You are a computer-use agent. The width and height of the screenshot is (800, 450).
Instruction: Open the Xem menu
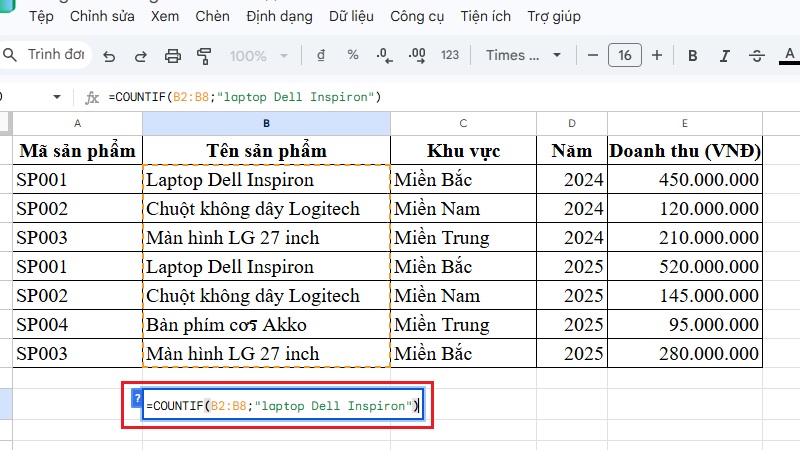165,16
